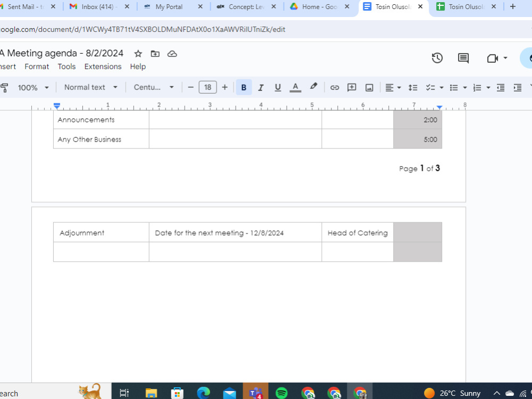Open the Tools menu
The height and width of the screenshot is (399, 532).
[x=66, y=66]
